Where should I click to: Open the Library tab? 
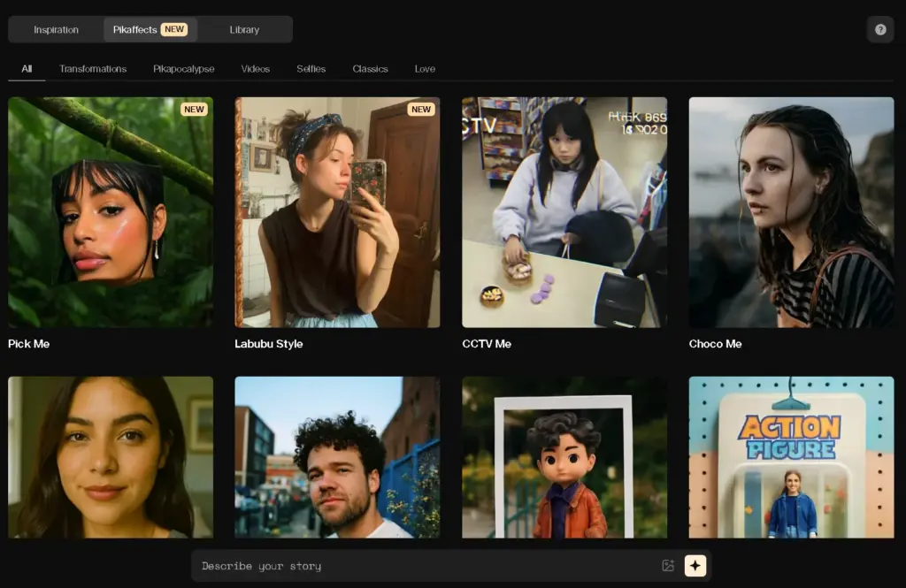coord(244,29)
